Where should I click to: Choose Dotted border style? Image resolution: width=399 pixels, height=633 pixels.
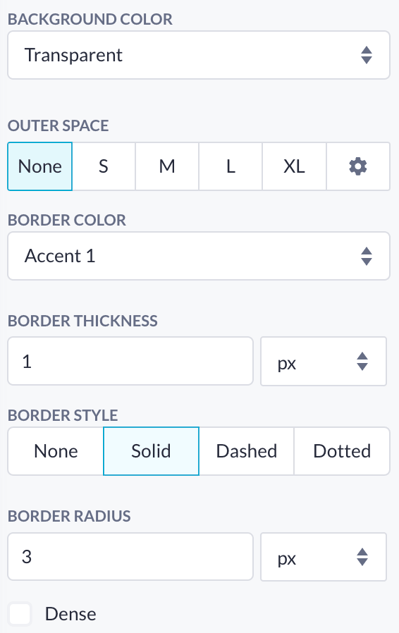click(342, 451)
